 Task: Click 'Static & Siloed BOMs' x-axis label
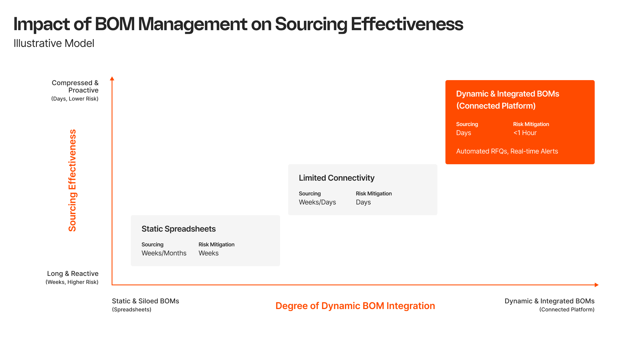[x=145, y=301]
